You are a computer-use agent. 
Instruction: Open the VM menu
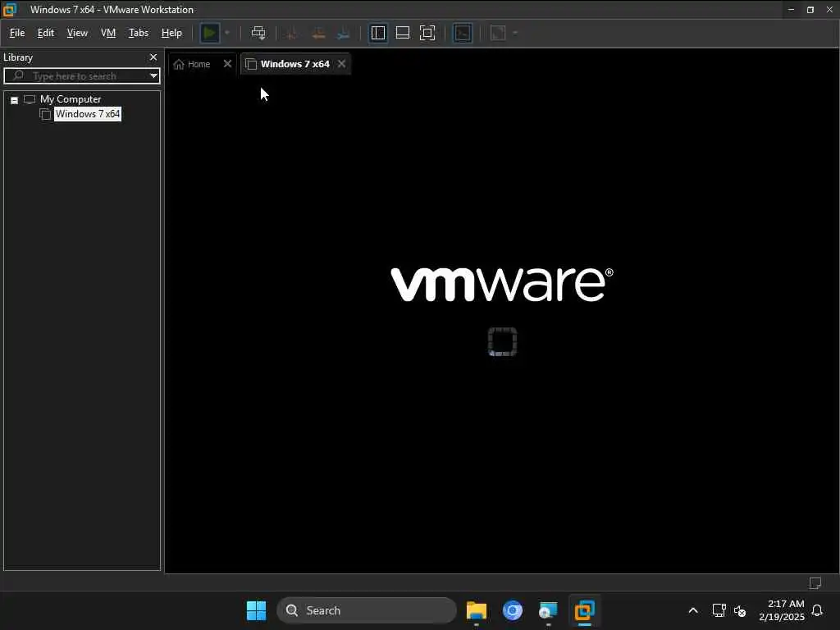(108, 33)
